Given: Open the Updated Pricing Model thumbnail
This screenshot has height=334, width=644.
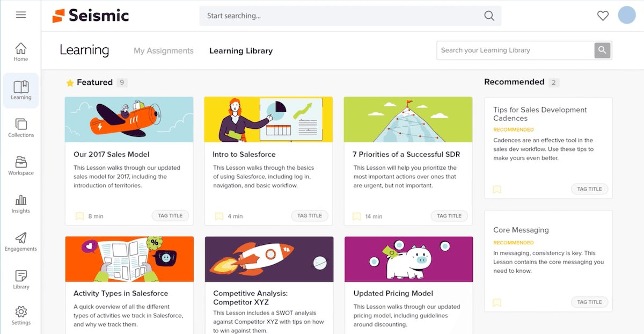Looking at the screenshot, I should point(408,259).
